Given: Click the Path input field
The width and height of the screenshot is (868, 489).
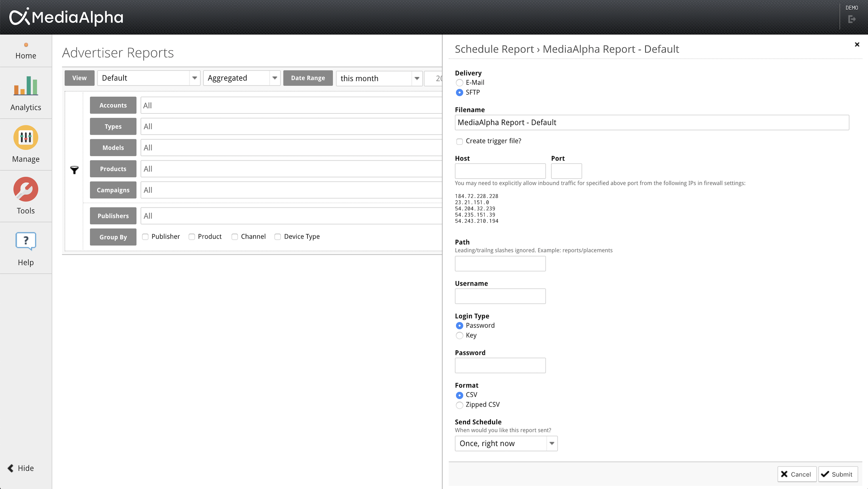Looking at the screenshot, I should pos(500,264).
